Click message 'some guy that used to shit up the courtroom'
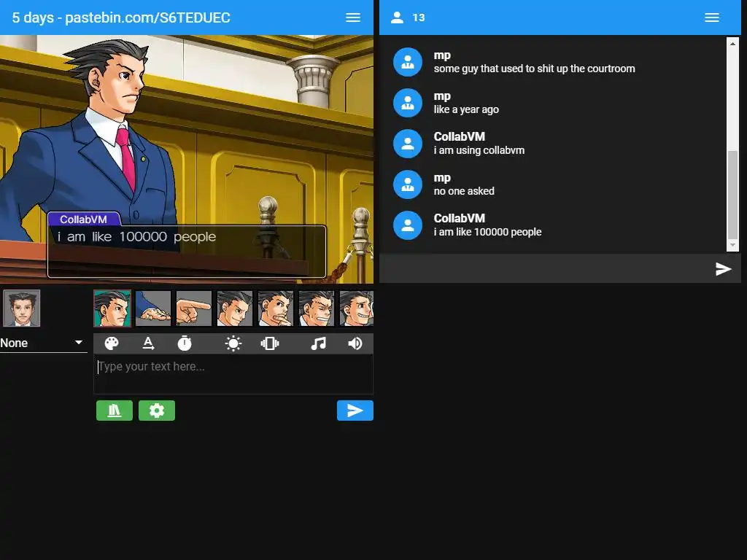 (534, 69)
